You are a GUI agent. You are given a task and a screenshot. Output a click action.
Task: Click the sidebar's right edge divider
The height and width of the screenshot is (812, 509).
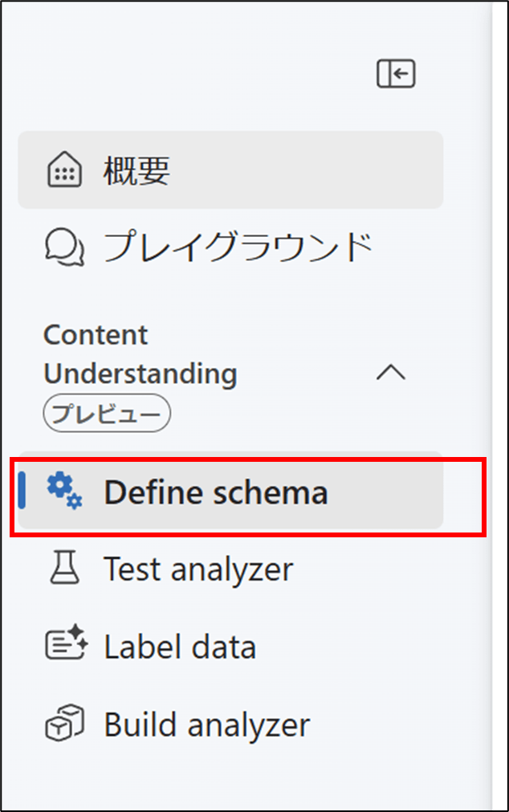(489, 406)
